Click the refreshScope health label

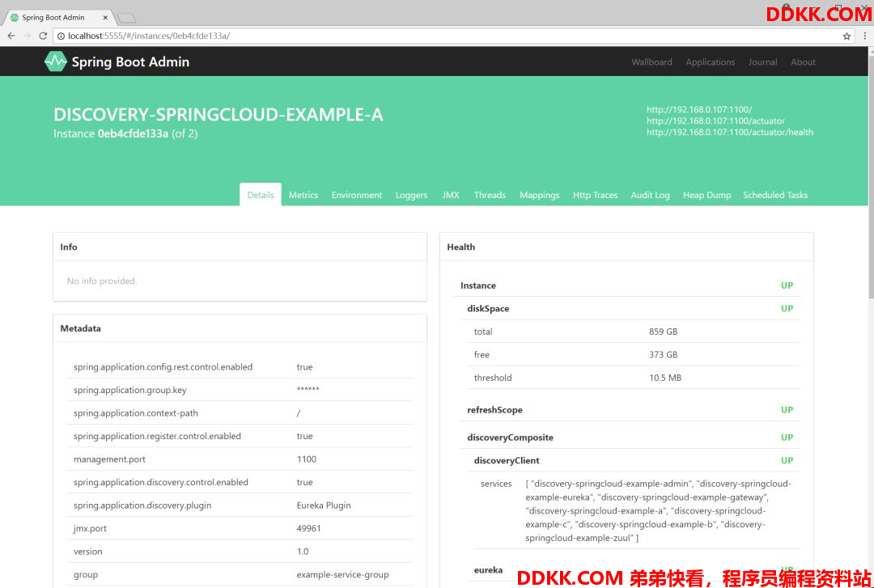coord(495,409)
